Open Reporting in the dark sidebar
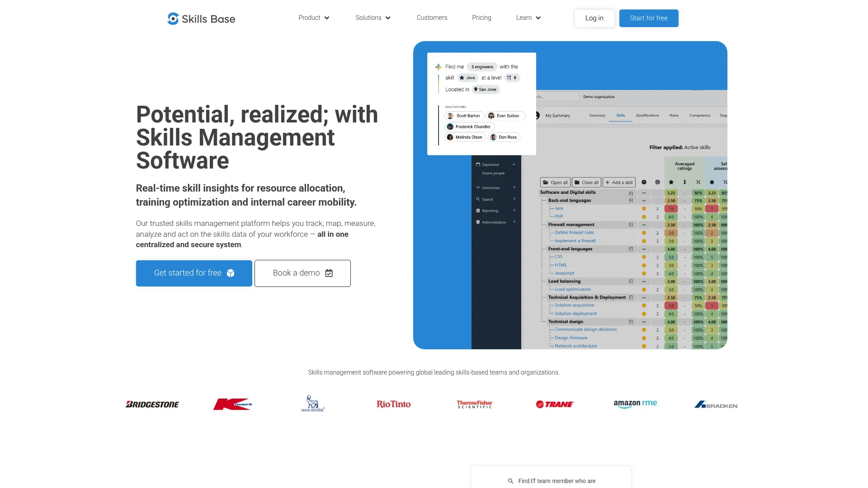Image resolution: width=868 pixels, height=488 pixels. (496, 211)
